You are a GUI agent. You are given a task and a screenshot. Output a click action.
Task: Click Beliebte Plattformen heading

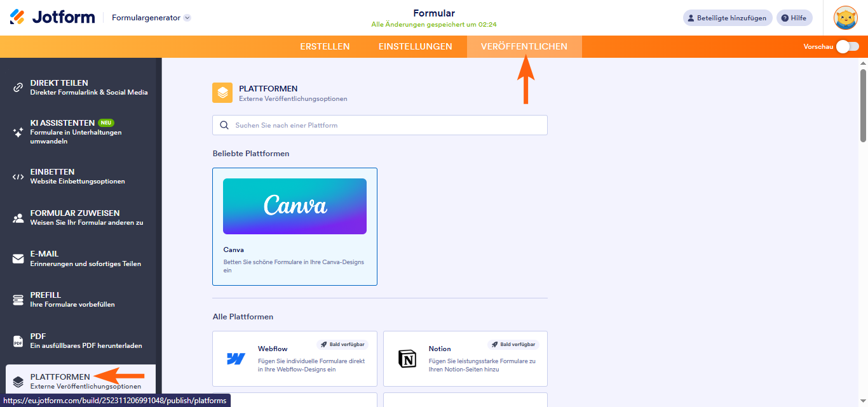click(251, 154)
